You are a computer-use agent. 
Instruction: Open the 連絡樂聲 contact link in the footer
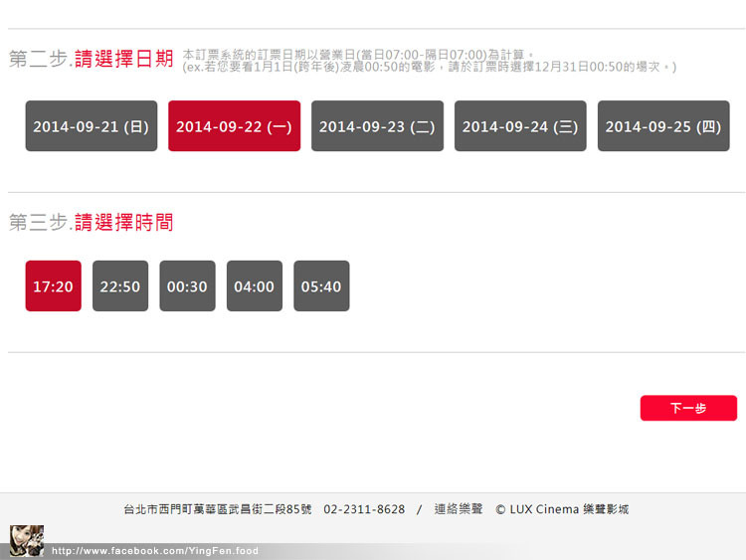pyautogui.click(x=459, y=509)
